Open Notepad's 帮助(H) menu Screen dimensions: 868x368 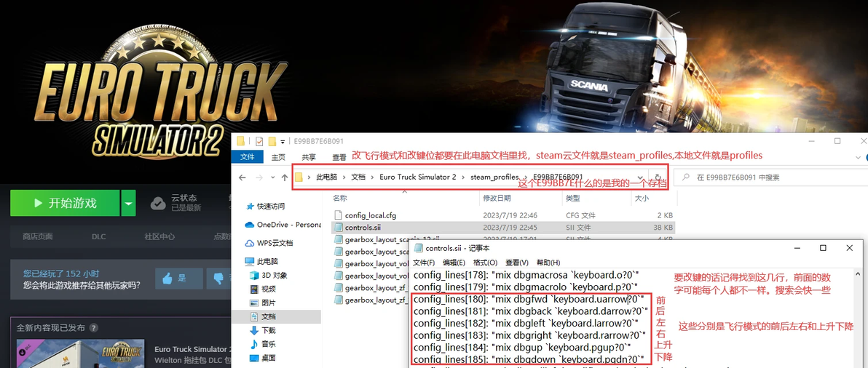tap(548, 263)
